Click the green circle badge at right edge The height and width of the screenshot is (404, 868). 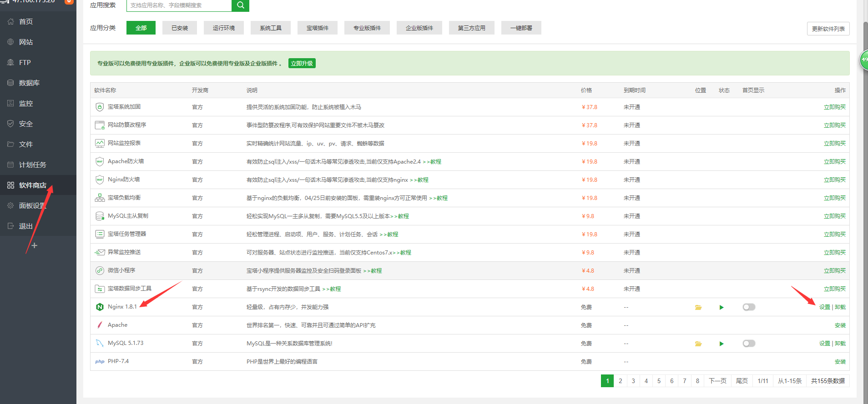click(863, 60)
